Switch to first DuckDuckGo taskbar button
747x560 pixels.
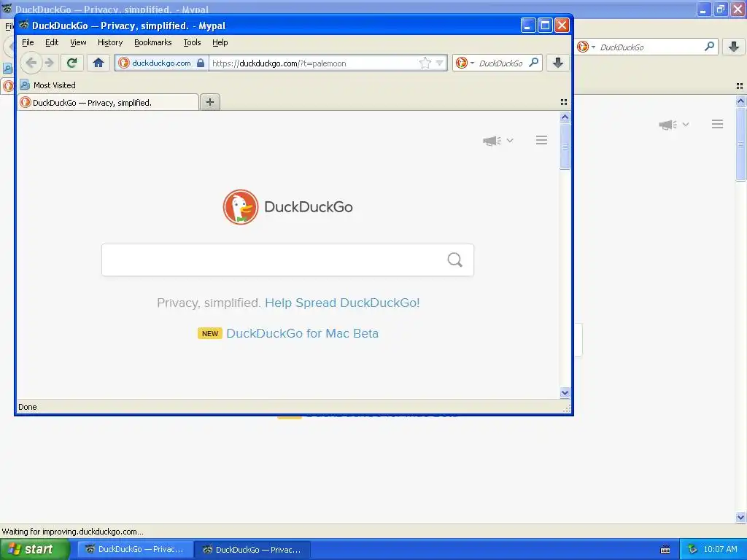[x=135, y=549]
